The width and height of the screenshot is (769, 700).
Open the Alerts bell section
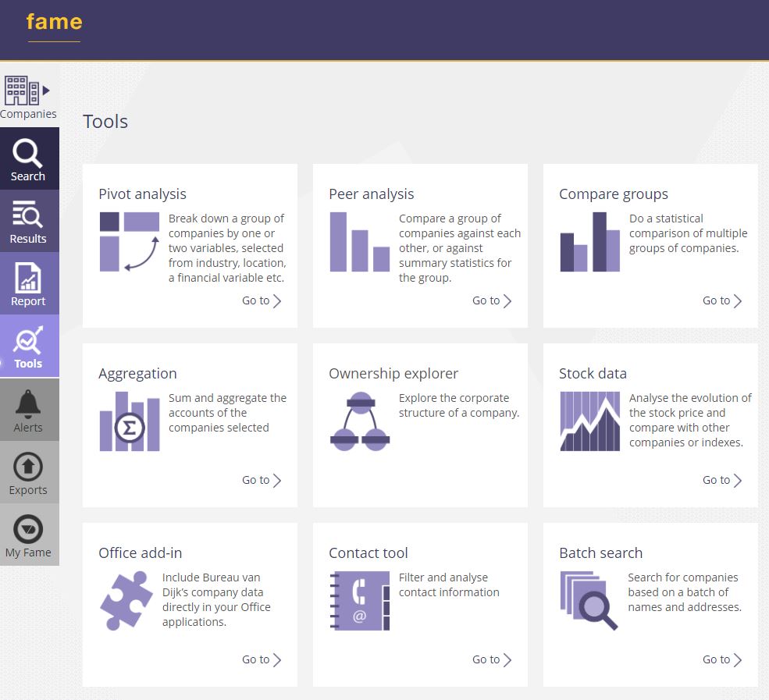click(29, 410)
